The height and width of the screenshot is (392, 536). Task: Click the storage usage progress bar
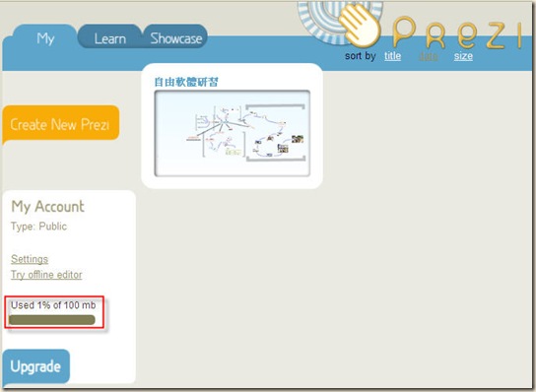(52, 320)
